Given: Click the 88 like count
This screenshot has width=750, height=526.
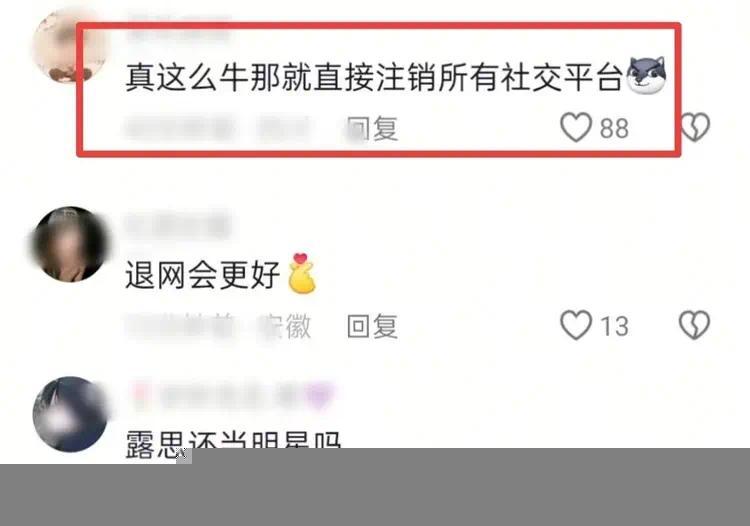Looking at the screenshot, I should [614, 128].
